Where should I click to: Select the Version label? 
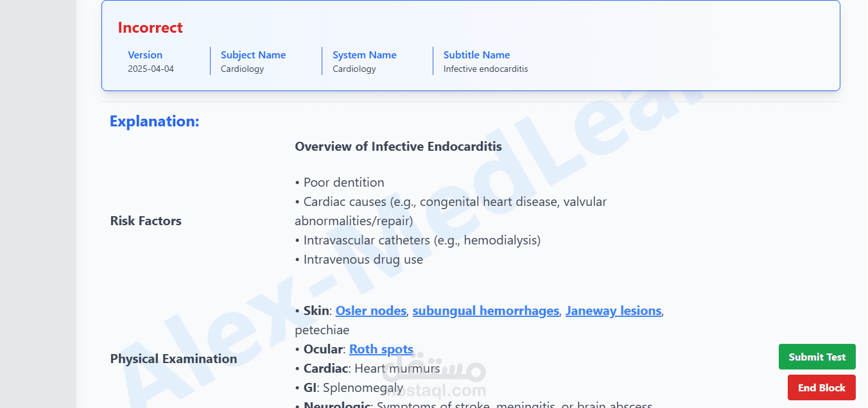click(145, 55)
